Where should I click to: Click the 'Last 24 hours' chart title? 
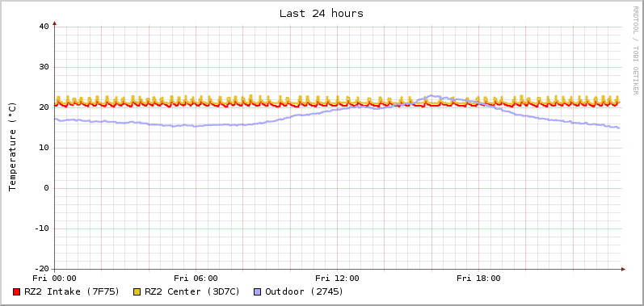point(321,14)
